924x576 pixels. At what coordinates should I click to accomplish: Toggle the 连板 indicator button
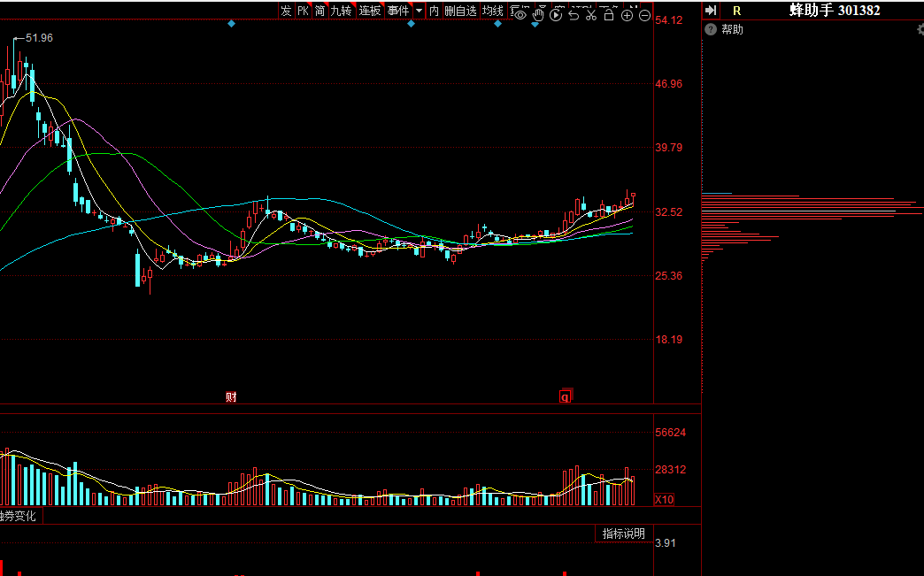(370, 11)
